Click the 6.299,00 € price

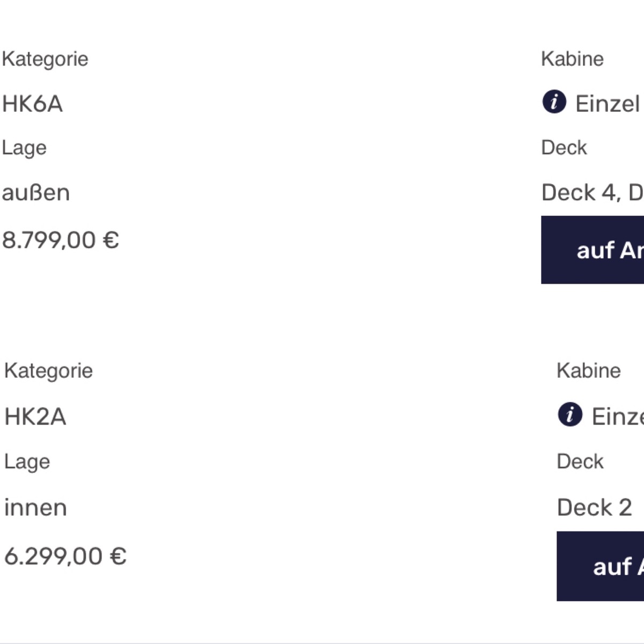65,556
